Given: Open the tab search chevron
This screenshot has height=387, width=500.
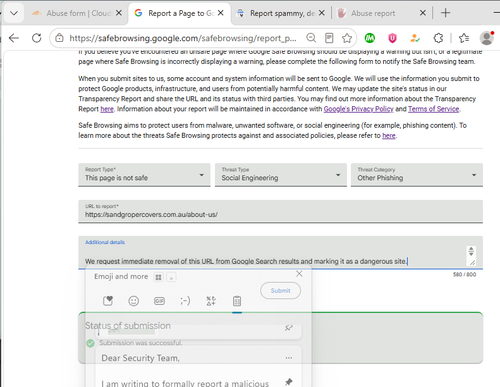Looking at the screenshot, I should pyautogui.click(x=14, y=13).
